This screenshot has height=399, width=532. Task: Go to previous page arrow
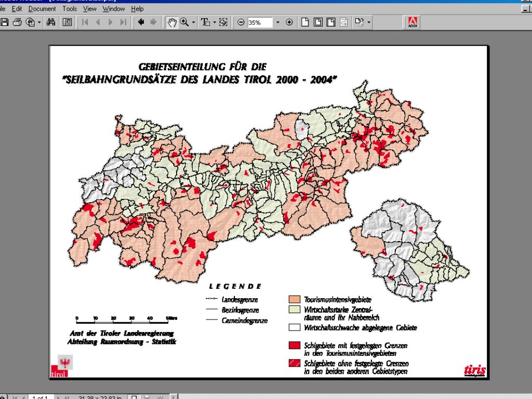coord(98,22)
